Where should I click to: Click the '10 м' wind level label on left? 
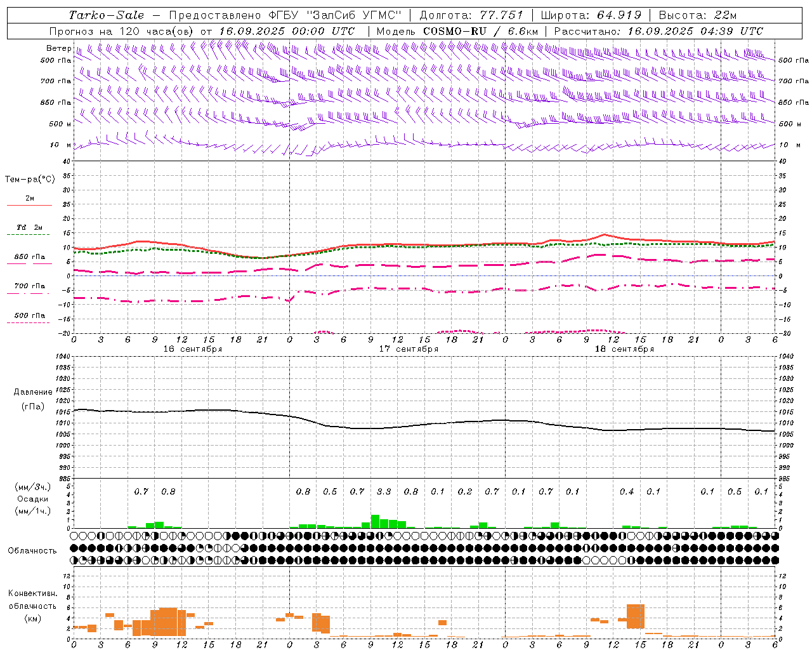click(x=61, y=145)
